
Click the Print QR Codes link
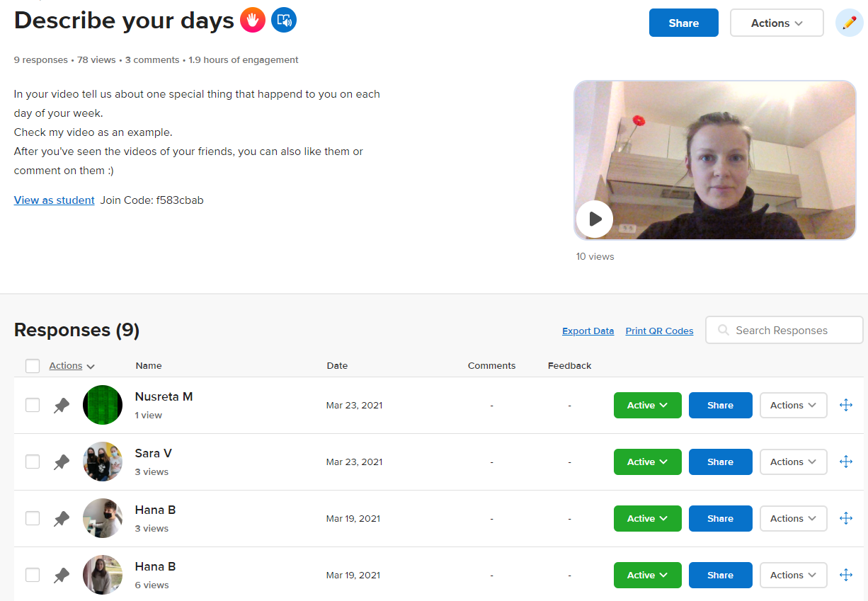659,331
